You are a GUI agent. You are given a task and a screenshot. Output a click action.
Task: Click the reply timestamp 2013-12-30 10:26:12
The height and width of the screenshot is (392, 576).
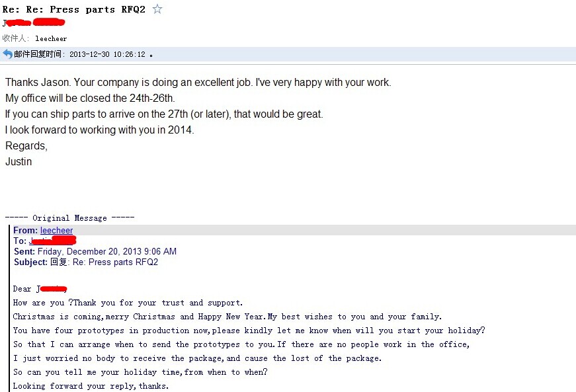107,54
